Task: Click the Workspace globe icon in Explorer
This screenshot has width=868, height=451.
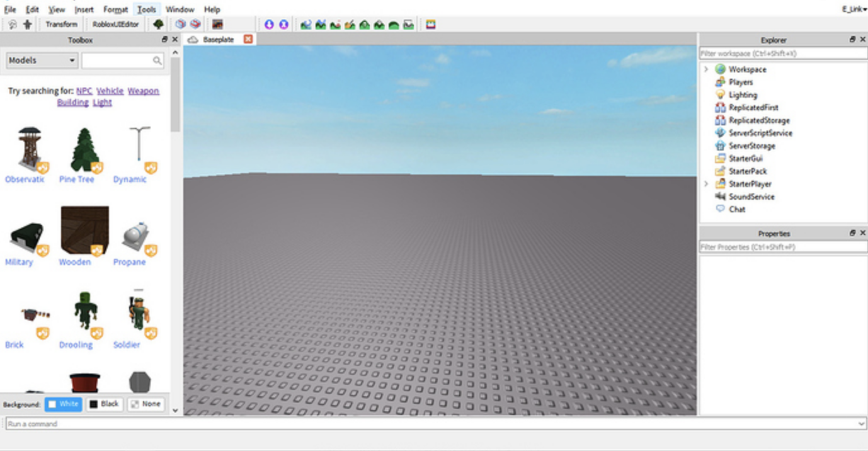Action: (720, 69)
